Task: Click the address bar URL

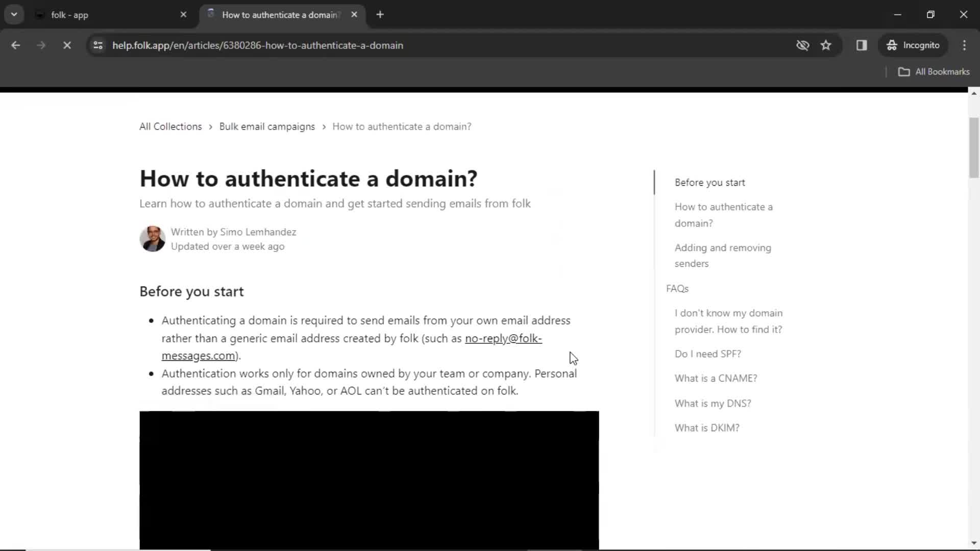Action: 257,45
